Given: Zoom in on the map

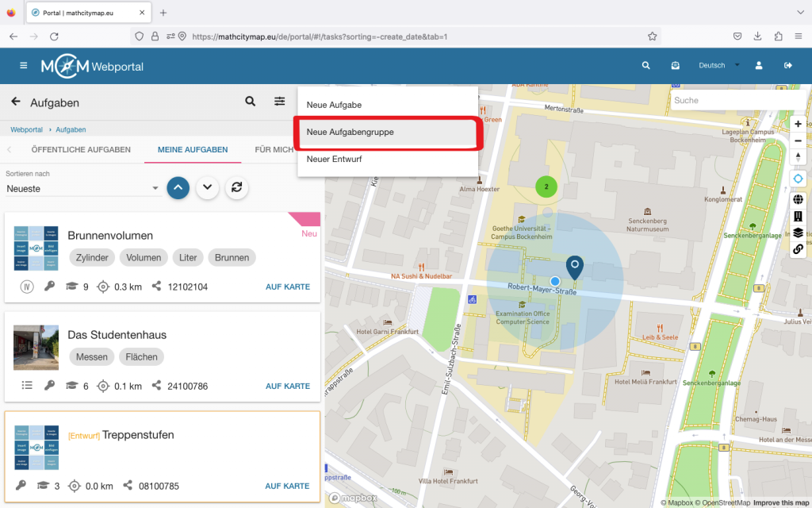Looking at the screenshot, I should (x=798, y=124).
